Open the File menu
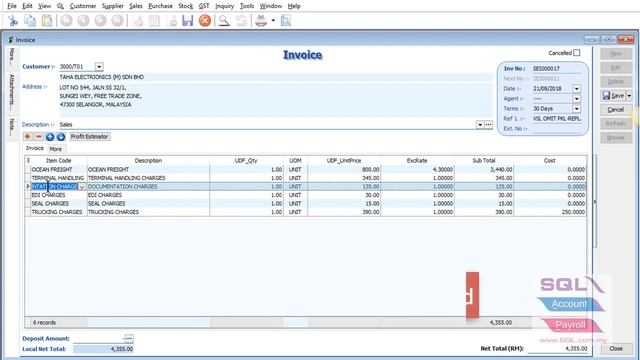Screen dimensions: 640x360 coord(12,6)
